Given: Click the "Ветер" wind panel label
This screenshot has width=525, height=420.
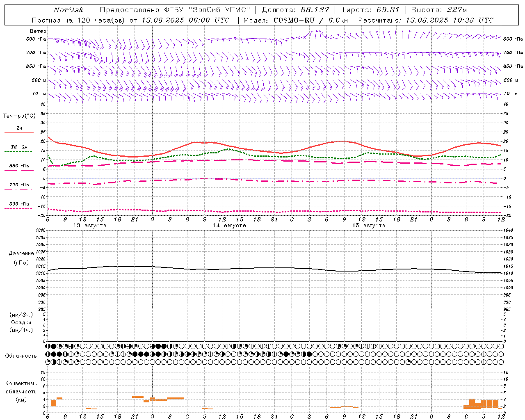Looking at the screenshot, I should (38, 31).
